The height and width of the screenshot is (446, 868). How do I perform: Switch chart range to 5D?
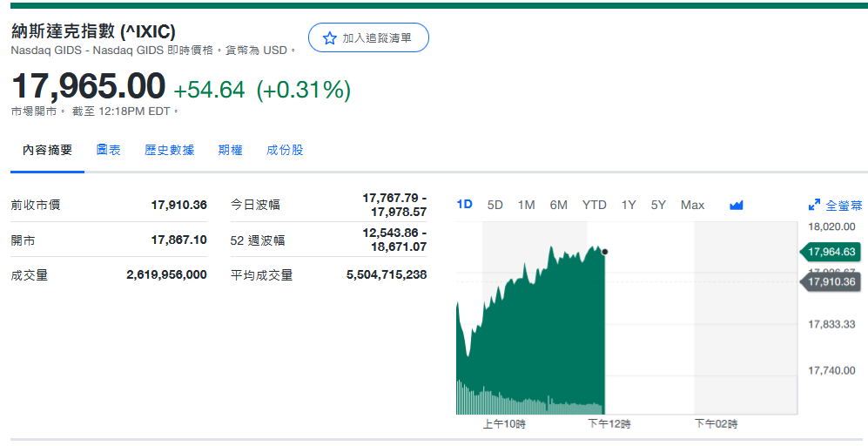coord(495,205)
